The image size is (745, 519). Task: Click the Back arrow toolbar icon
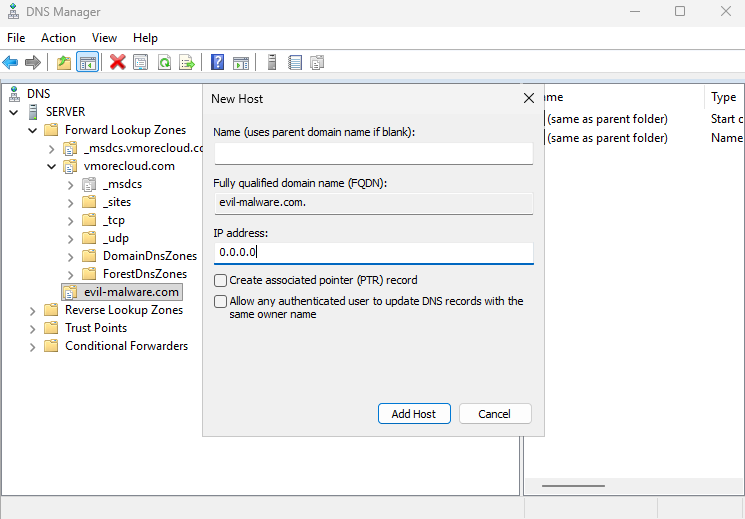pos(10,62)
